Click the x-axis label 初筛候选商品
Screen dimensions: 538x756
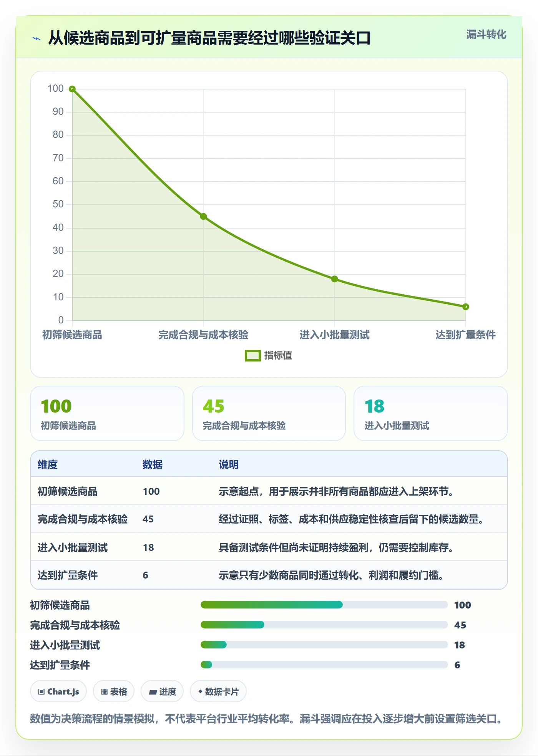click(72, 335)
